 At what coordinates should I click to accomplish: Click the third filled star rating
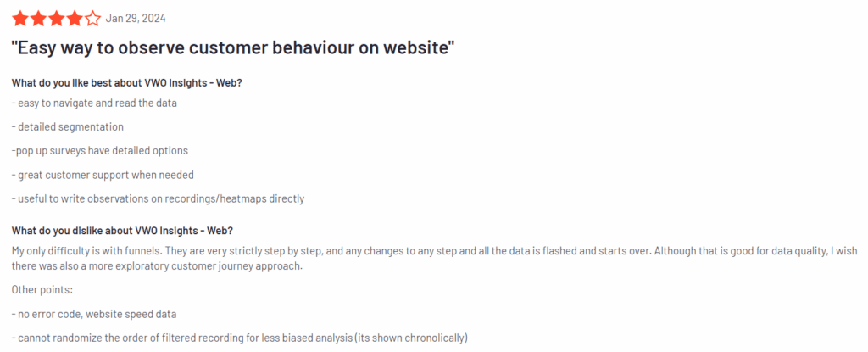tap(57, 18)
